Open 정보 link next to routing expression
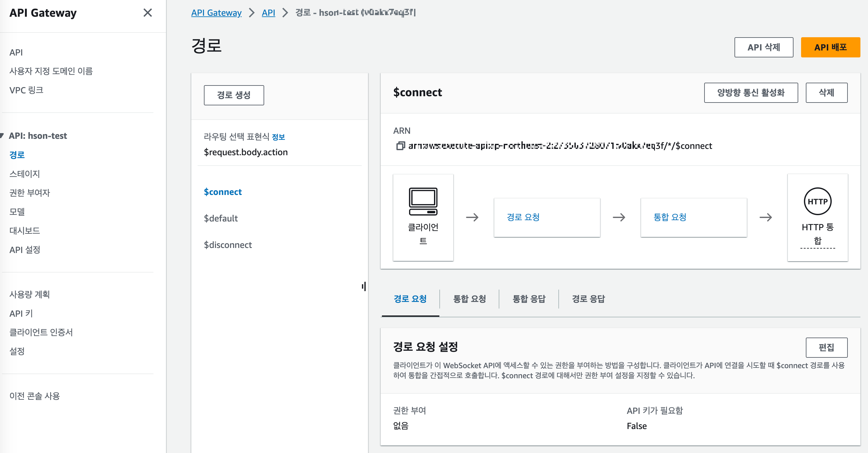The width and height of the screenshot is (868, 453). [x=278, y=137]
